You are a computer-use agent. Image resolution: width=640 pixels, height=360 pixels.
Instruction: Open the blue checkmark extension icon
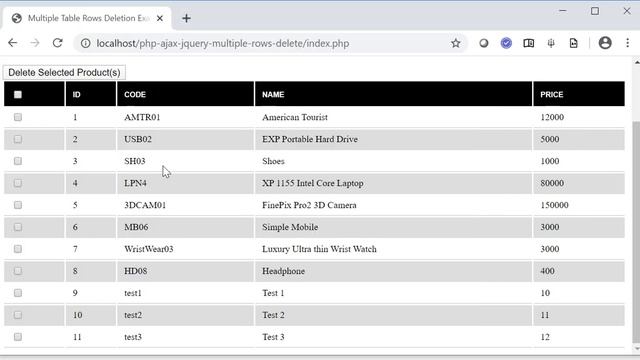(x=506, y=43)
